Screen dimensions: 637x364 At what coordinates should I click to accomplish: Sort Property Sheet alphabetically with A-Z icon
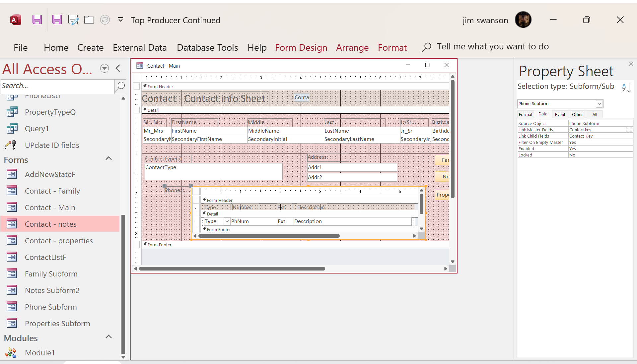pos(626,88)
